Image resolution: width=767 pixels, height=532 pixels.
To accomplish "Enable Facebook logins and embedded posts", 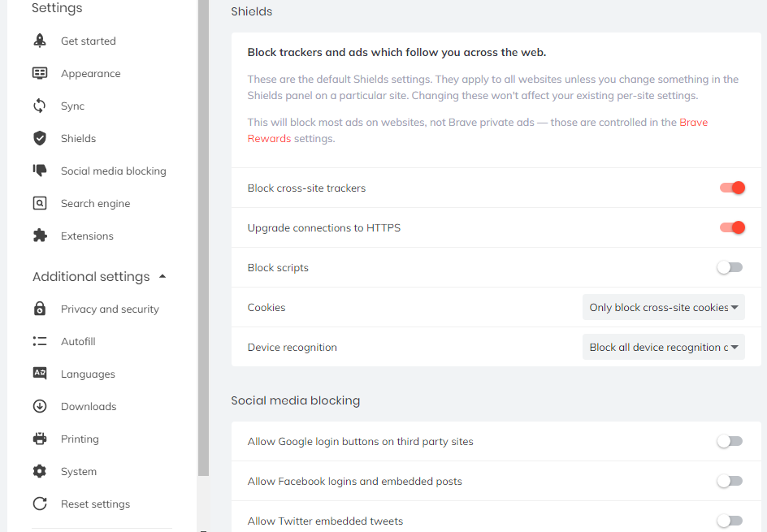I will [x=730, y=481].
